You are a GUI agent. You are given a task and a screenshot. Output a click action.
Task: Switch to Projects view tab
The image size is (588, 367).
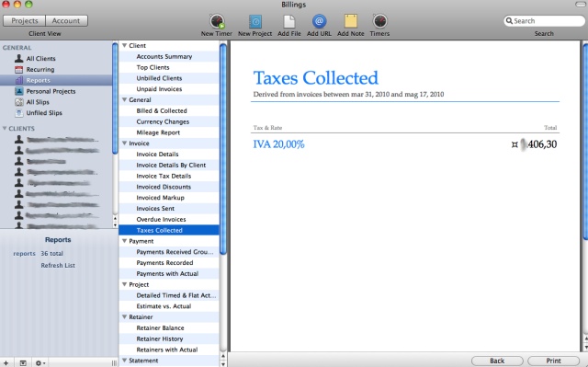(25, 20)
